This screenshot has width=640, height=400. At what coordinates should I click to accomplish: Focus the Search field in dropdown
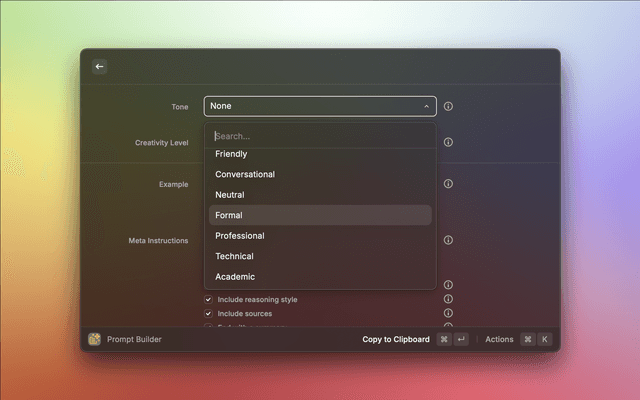tap(320, 136)
